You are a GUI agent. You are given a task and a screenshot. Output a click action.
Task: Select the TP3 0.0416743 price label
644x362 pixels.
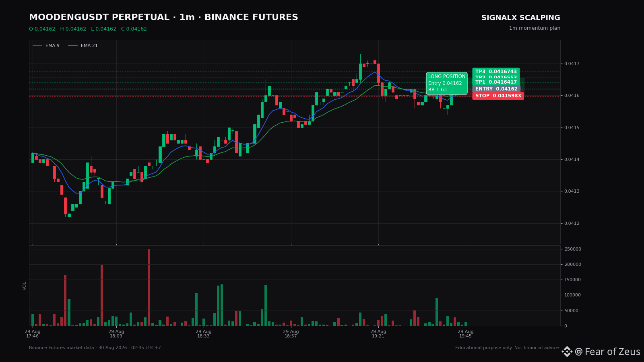pyautogui.click(x=496, y=72)
